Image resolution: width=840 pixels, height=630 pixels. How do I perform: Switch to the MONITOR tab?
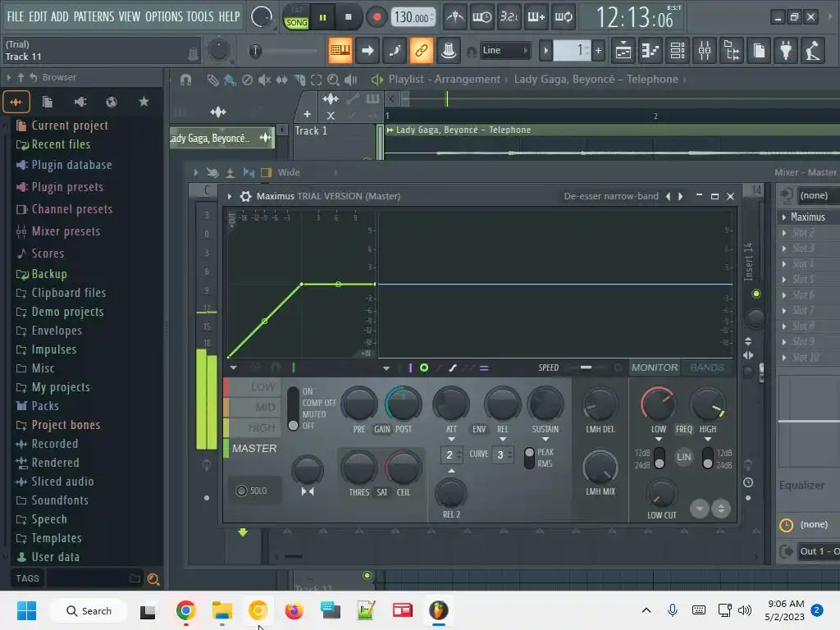point(655,367)
